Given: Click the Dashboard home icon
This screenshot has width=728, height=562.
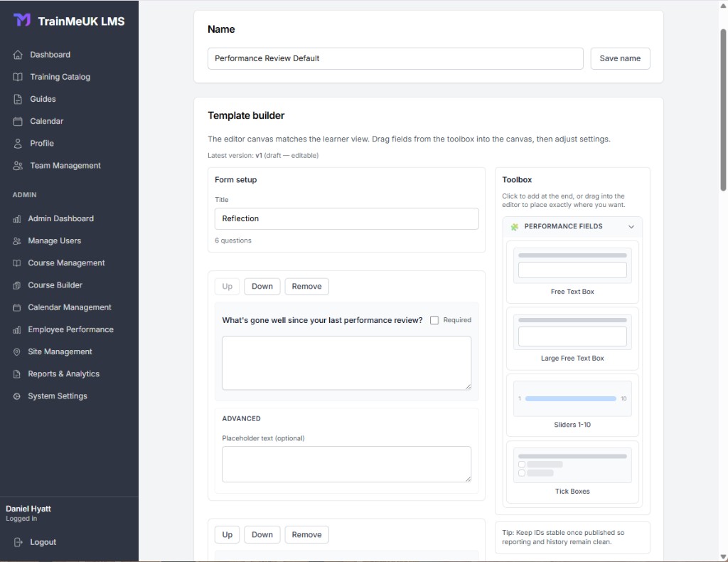Looking at the screenshot, I should pos(18,55).
